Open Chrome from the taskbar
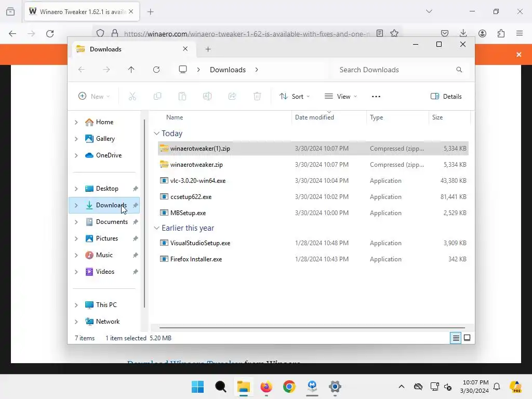The height and width of the screenshot is (399, 532). [289, 387]
